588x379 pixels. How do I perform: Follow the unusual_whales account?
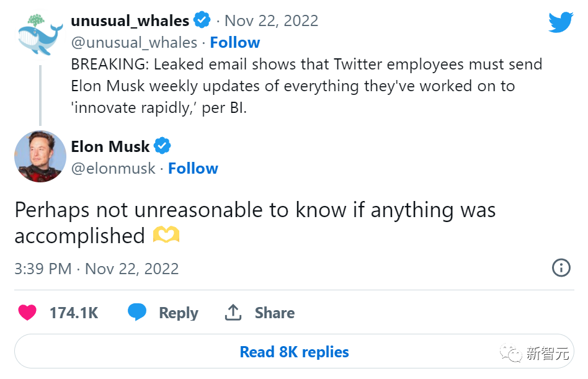(234, 42)
